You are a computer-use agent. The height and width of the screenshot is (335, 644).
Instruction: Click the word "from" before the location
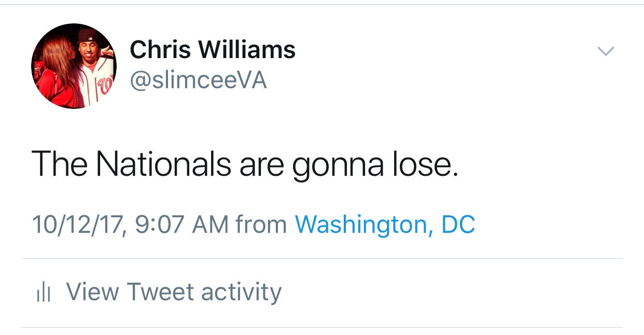click(261, 225)
